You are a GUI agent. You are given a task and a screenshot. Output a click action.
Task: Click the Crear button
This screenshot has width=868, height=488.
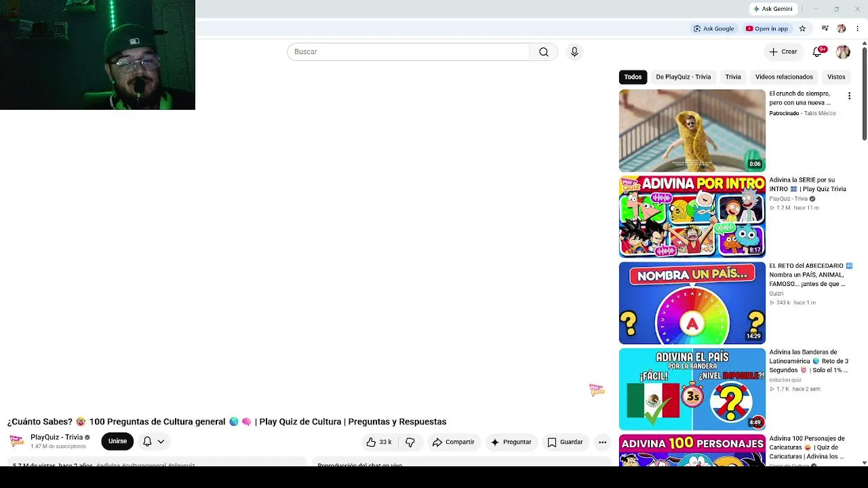pos(783,52)
